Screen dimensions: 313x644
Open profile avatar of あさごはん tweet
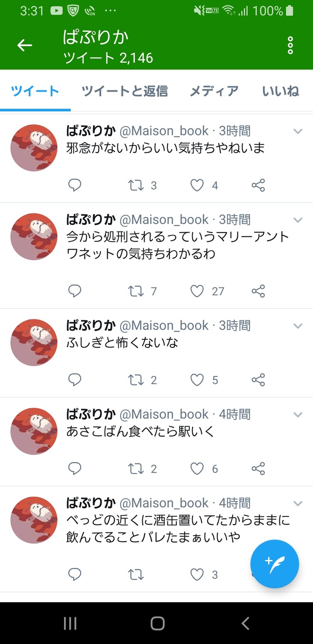pyautogui.click(x=34, y=431)
